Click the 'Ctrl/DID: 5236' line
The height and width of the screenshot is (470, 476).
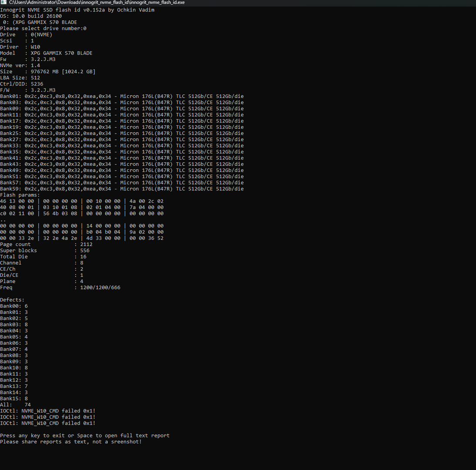click(x=22, y=84)
